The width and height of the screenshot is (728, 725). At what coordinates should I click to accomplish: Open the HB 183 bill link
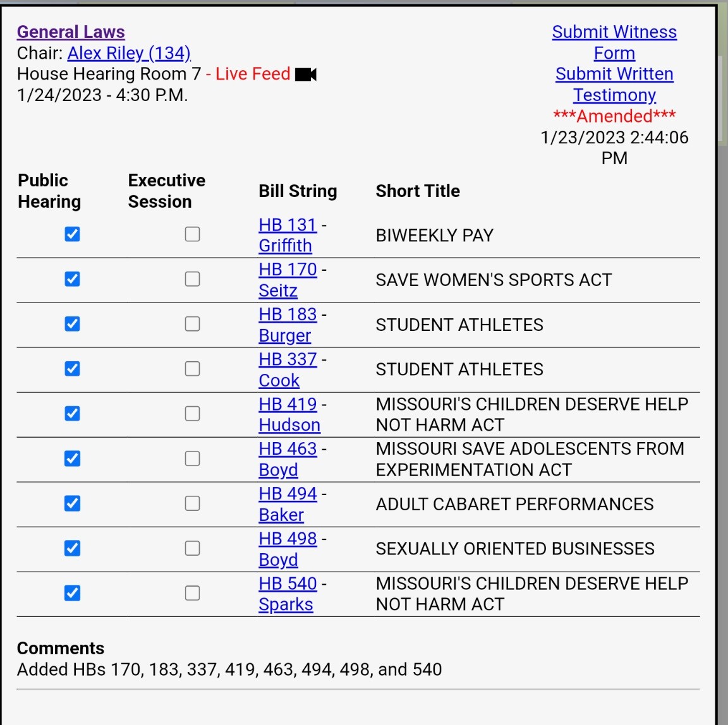pyautogui.click(x=288, y=315)
